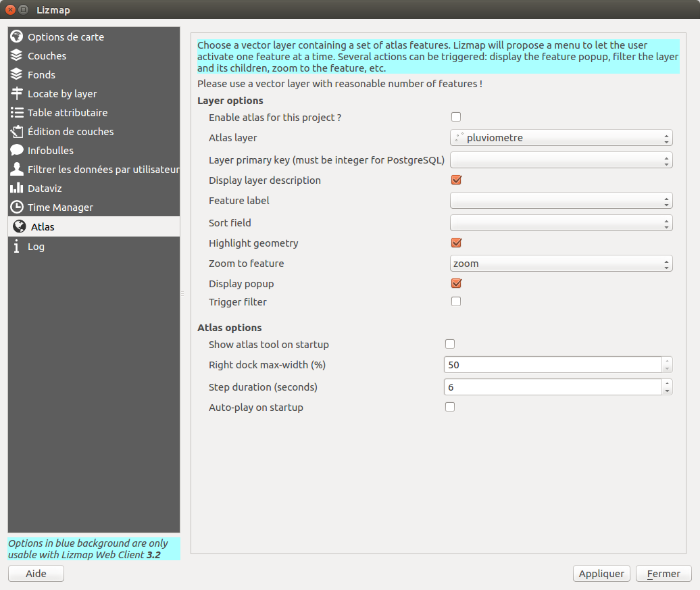Increase Right dock max-width with up arrow
This screenshot has width=700, height=590.
[667, 361]
